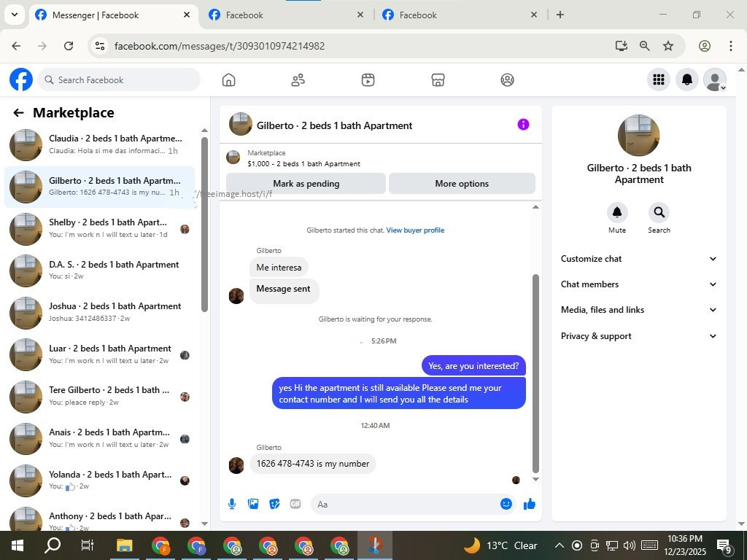Viewport: 747px width, 560px height.
Task: Expand the Privacy & support section
Action: 638,335
